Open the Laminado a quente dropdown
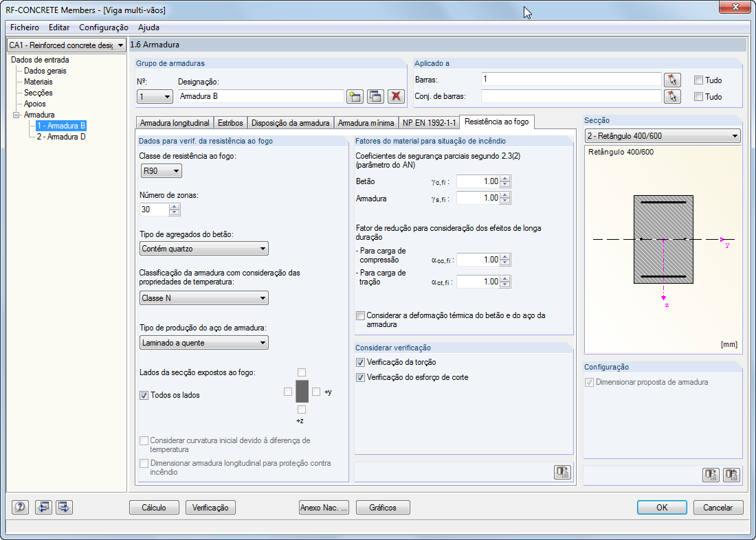Viewport: 756px width, 540px height. click(x=204, y=343)
